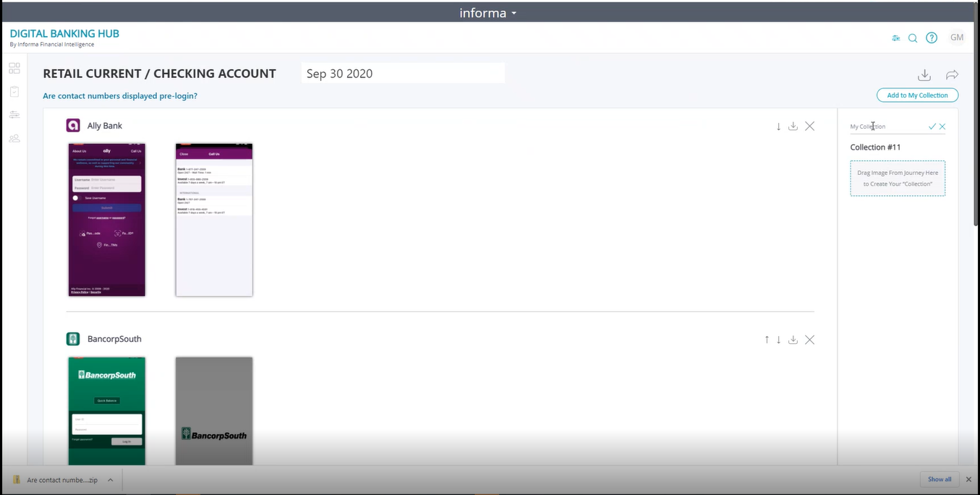Download Ally Bank images
Screen dimensions: 980x495
pos(793,126)
